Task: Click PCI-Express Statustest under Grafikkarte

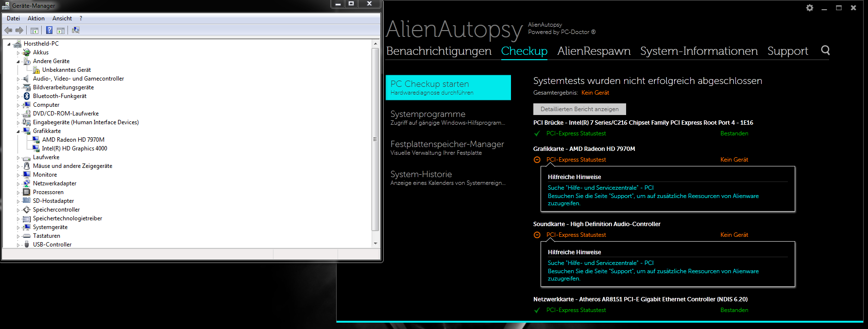Action: pos(576,160)
